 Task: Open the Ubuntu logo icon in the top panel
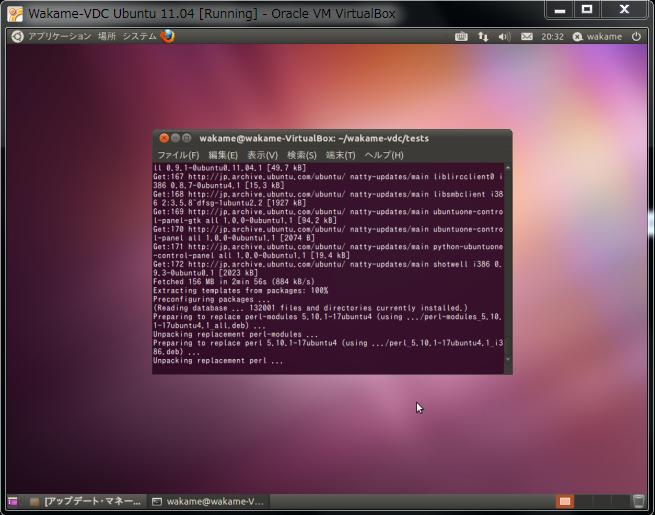click(17, 37)
